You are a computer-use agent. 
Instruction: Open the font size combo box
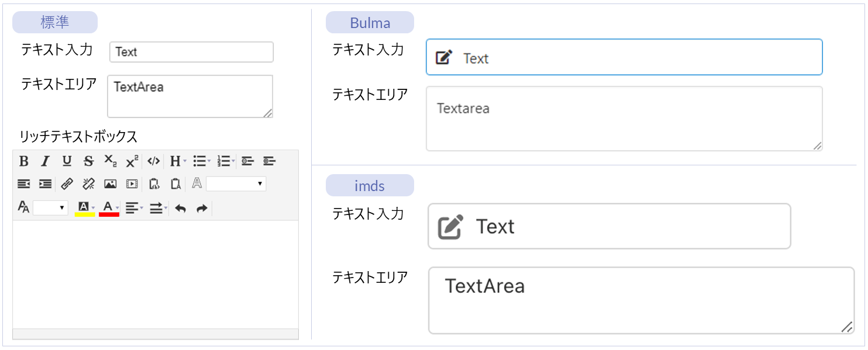[50, 207]
